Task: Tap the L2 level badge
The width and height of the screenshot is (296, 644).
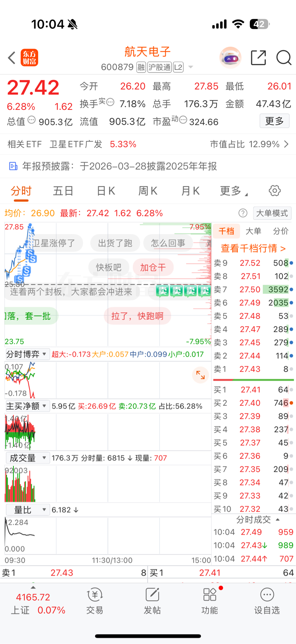Action: pyautogui.click(x=178, y=67)
